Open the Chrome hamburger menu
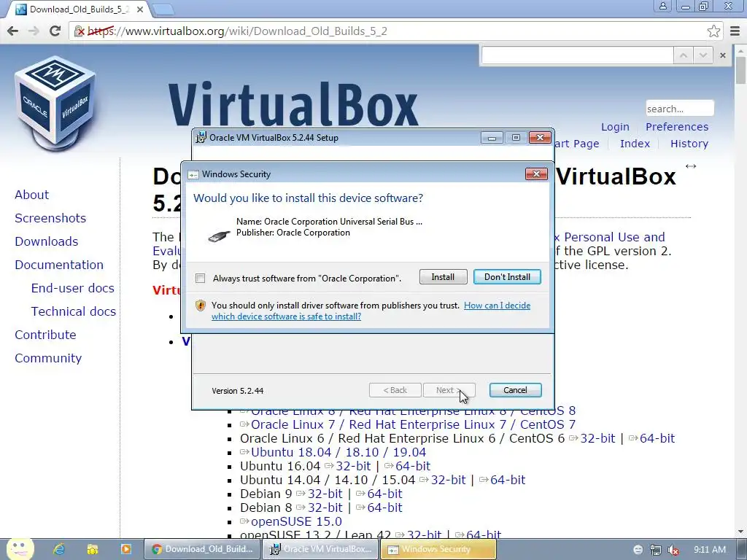 coord(735,31)
